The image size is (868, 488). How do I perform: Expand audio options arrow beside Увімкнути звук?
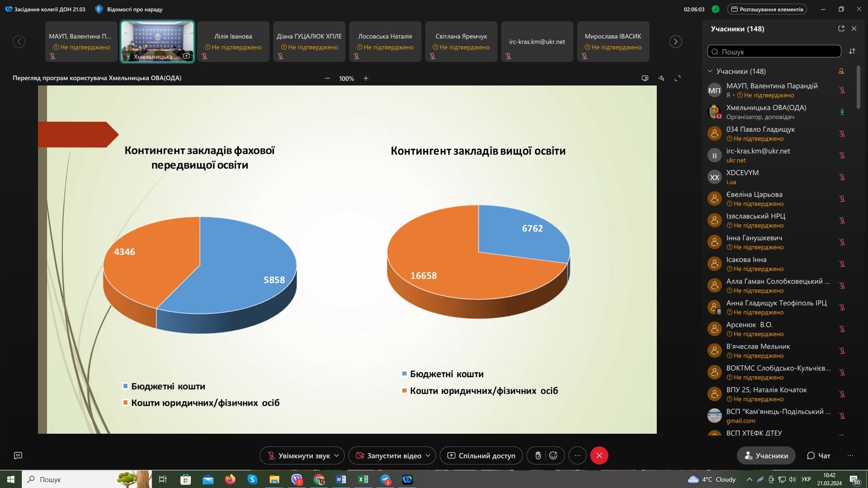pyautogui.click(x=337, y=455)
